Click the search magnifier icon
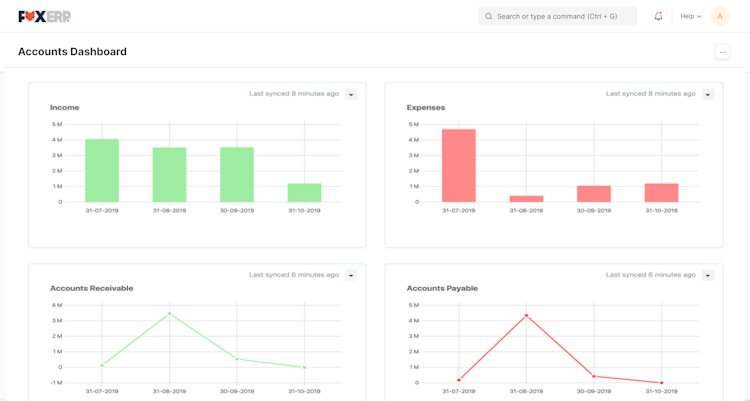 (x=488, y=16)
